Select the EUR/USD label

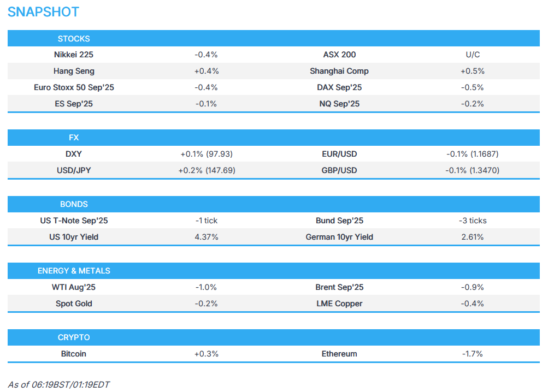tap(339, 154)
